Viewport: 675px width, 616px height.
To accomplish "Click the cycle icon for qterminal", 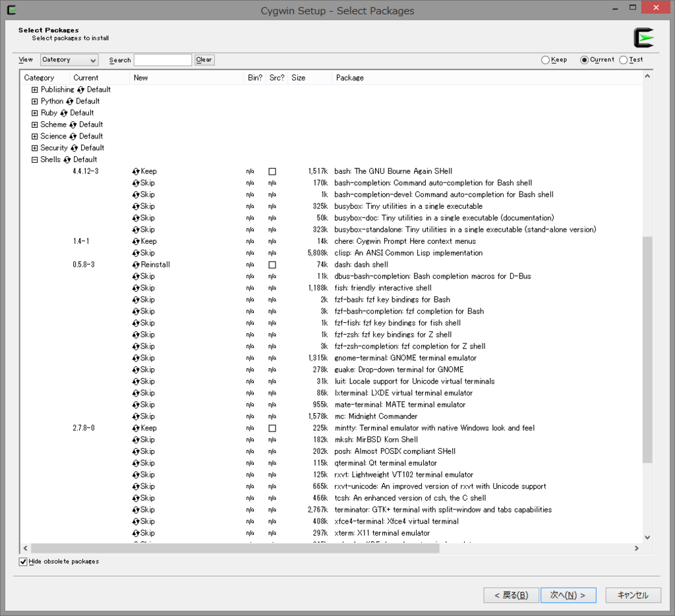I will [x=136, y=463].
